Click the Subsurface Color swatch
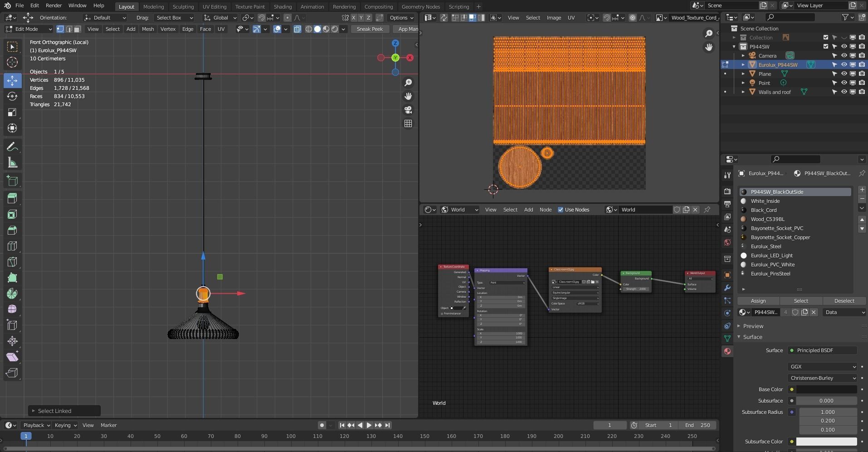The image size is (868, 452). point(827,442)
